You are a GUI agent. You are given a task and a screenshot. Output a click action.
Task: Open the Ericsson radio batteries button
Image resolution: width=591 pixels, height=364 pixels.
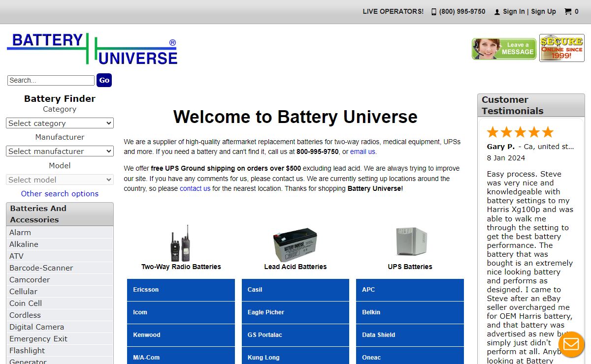click(x=181, y=290)
